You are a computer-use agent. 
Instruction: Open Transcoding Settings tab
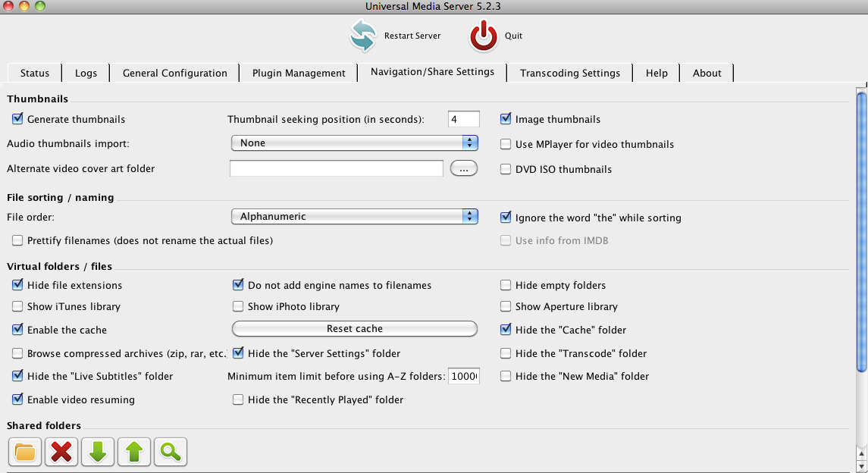569,73
